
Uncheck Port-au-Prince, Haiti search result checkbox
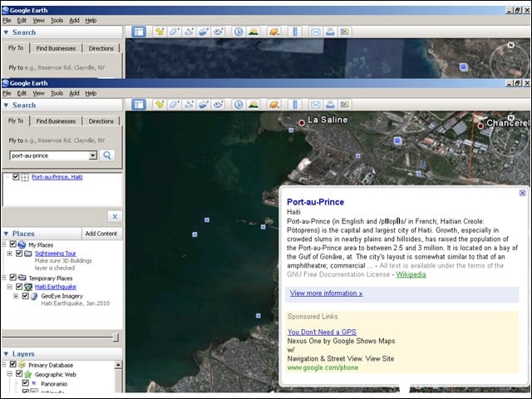[x=16, y=177]
